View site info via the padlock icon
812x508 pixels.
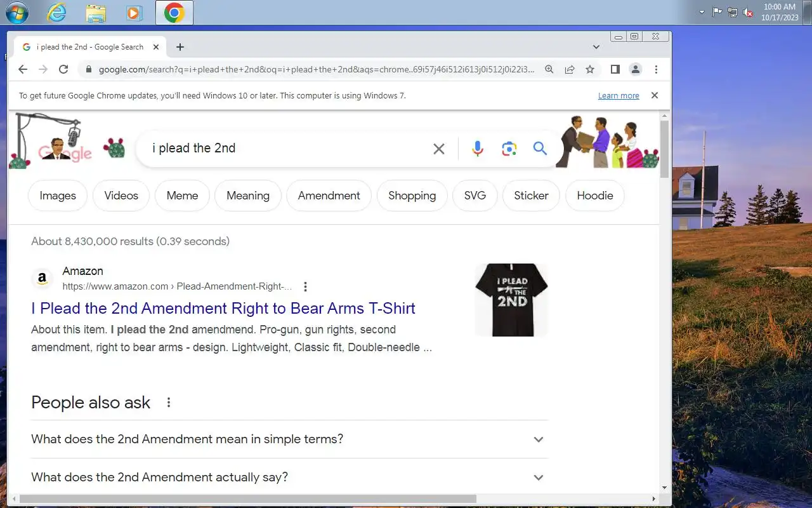click(x=88, y=69)
